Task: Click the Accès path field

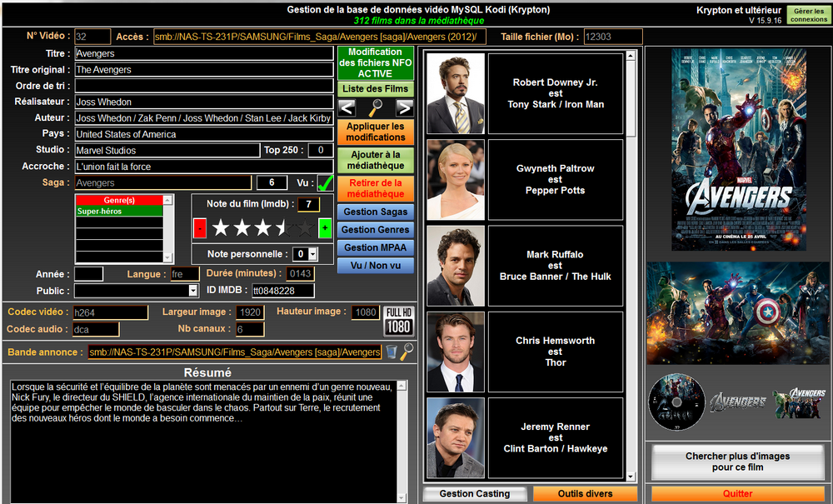Action: coord(319,37)
